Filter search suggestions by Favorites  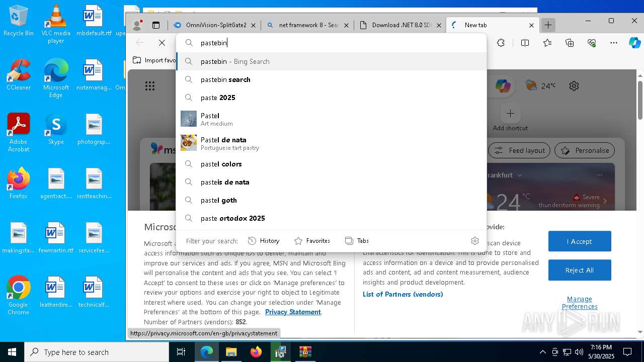coord(312,241)
